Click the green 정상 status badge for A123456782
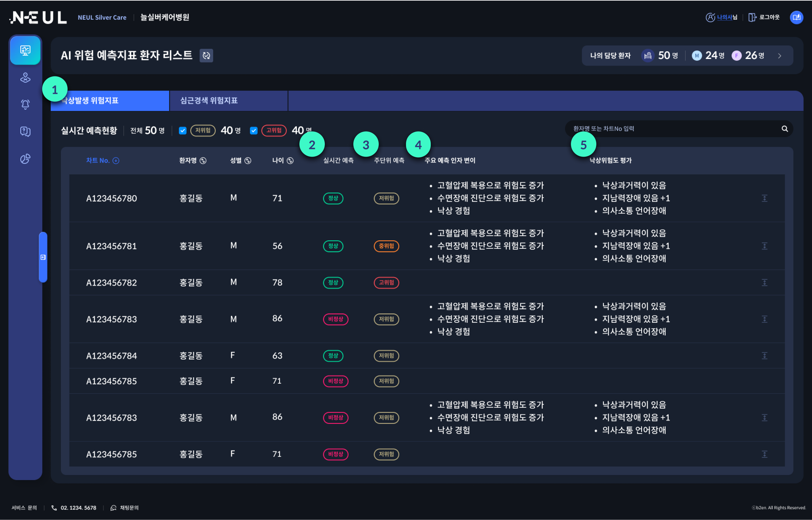The image size is (812, 520). point(333,283)
